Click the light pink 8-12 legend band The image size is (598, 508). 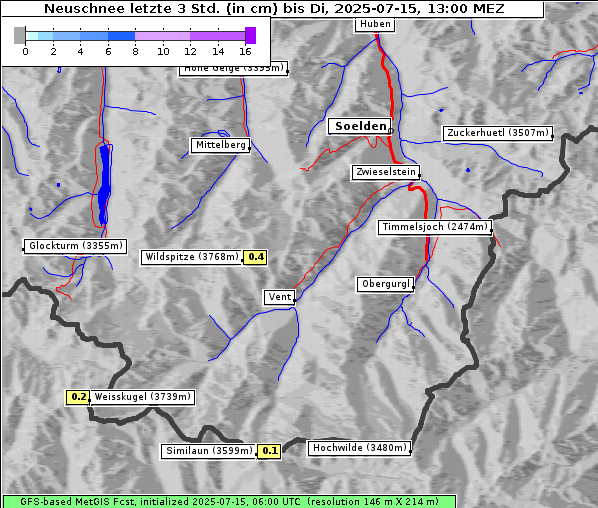click(163, 36)
